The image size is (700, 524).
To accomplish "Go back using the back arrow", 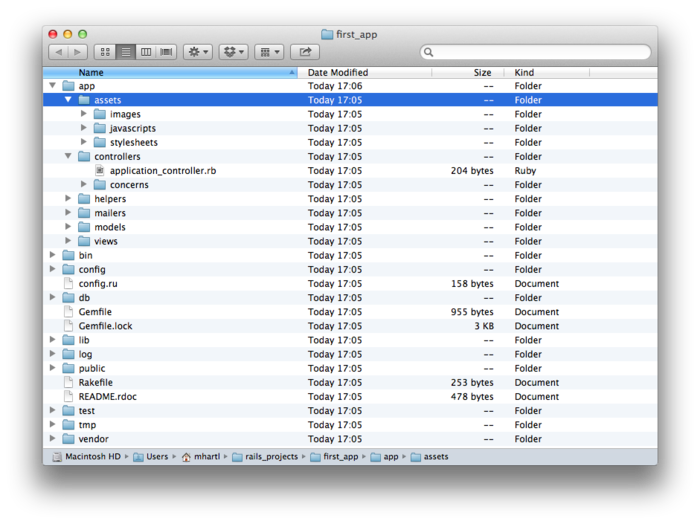I will pyautogui.click(x=58, y=52).
